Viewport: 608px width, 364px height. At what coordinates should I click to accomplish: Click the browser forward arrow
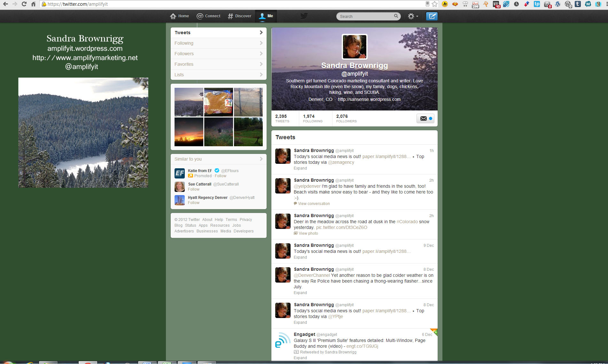pos(15,4)
